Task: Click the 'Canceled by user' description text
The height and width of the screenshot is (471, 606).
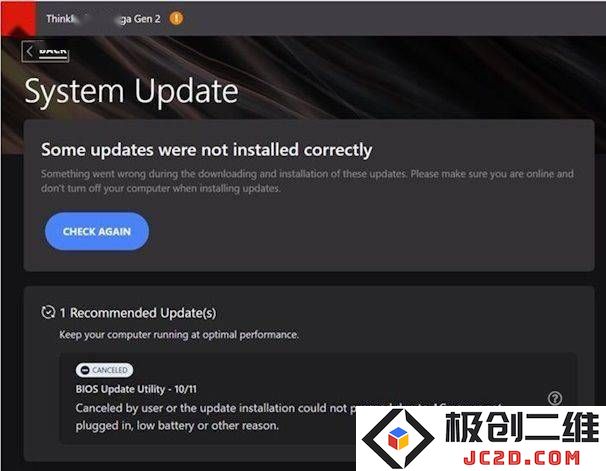Action: (x=214, y=417)
